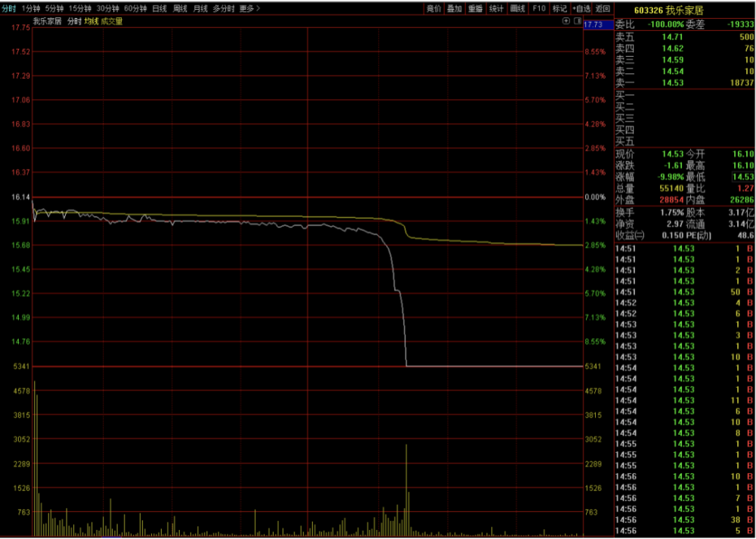Viewport: 756px width, 539px height.
Task: Open the 标记 mark tool
Action: pos(559,8)
